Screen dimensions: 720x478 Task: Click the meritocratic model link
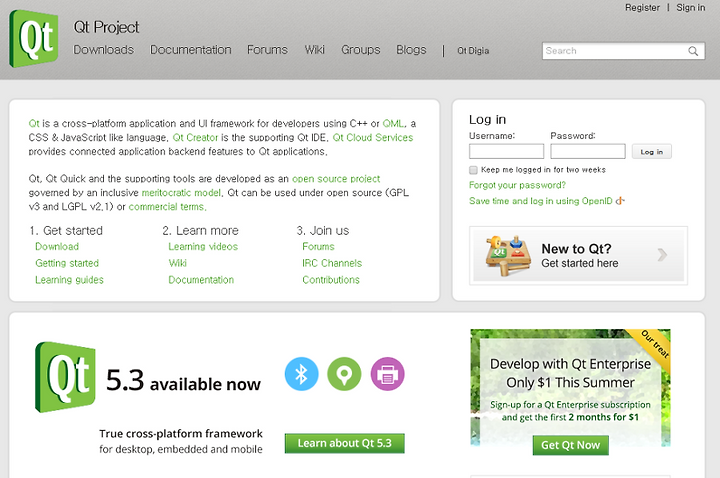(181, 193)
